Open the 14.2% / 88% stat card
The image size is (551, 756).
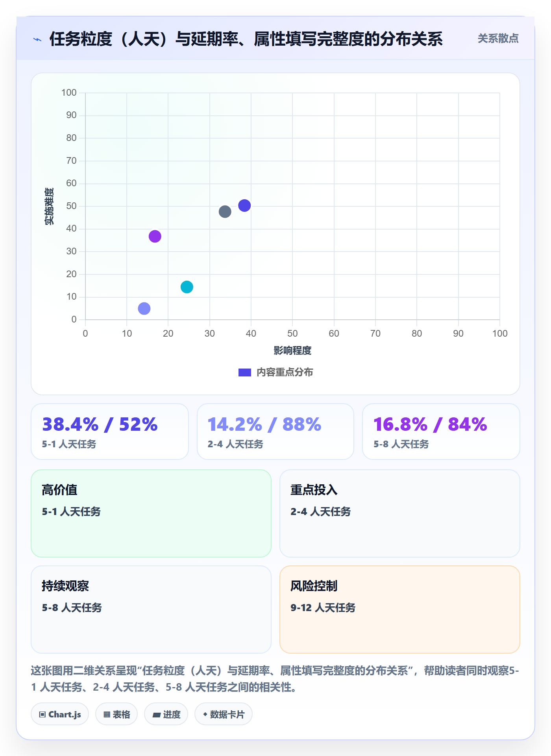click(x=275, y=432)
